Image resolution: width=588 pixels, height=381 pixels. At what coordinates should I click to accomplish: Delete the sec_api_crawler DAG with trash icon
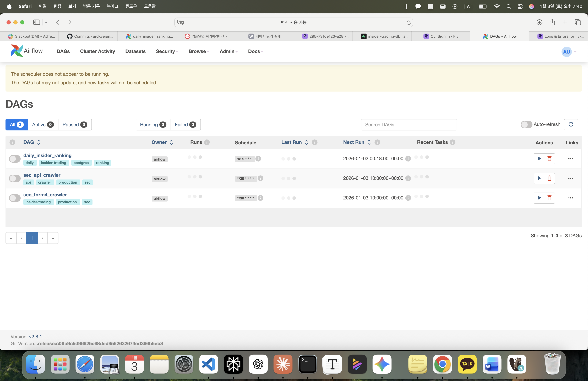coord(549,178)
